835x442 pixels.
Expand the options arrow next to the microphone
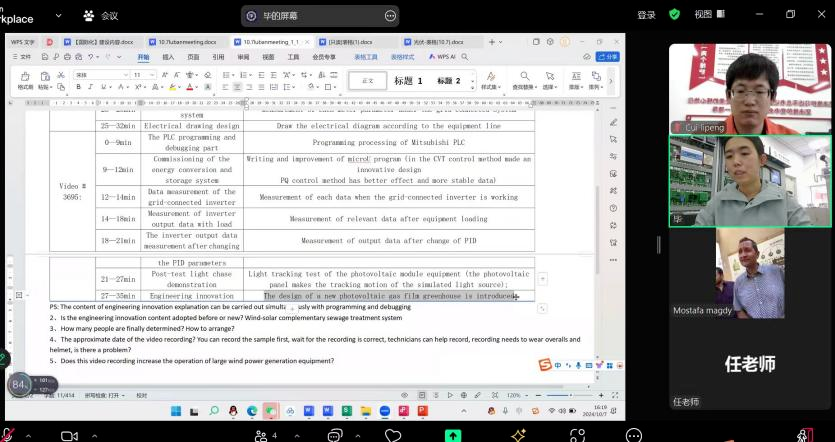pyautogui.click(x=29, y=435)
